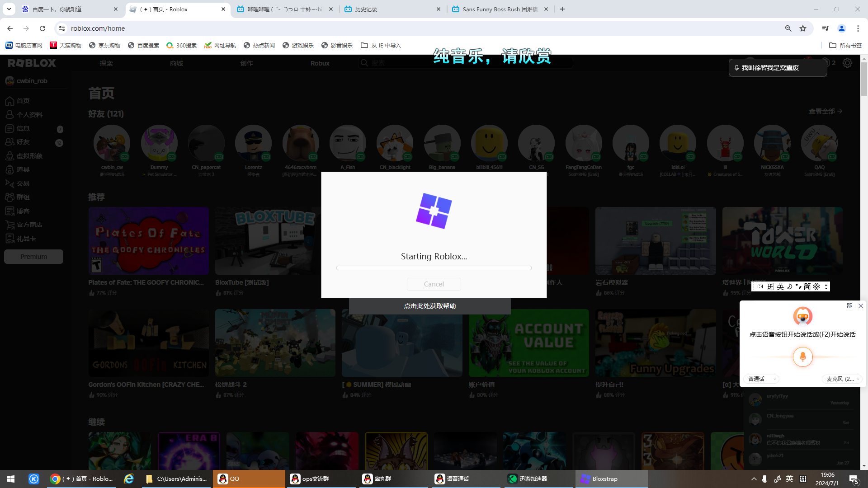The image size is (868, 488).
Task: Expand the 普通话 language dropdown
Action: [762, 379]
